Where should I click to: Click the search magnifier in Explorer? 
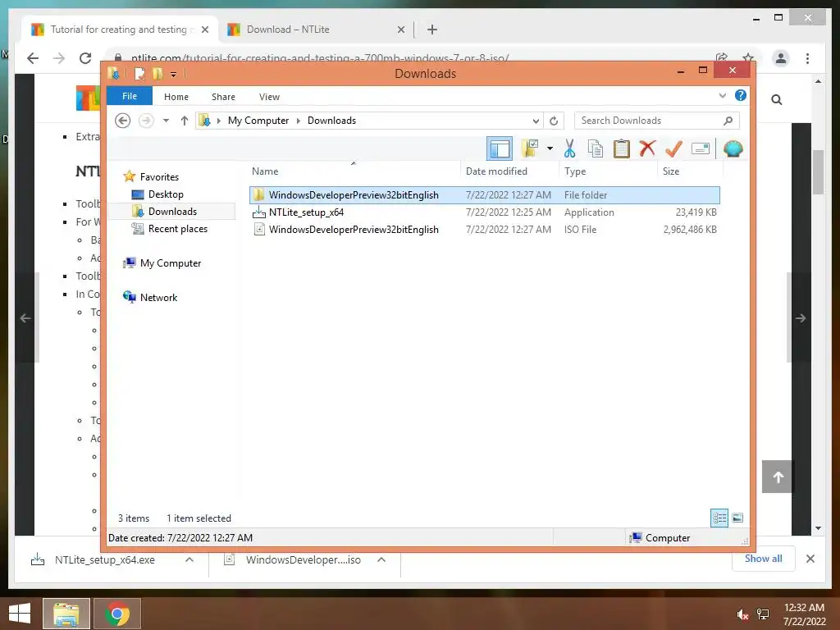click(728, 121)
